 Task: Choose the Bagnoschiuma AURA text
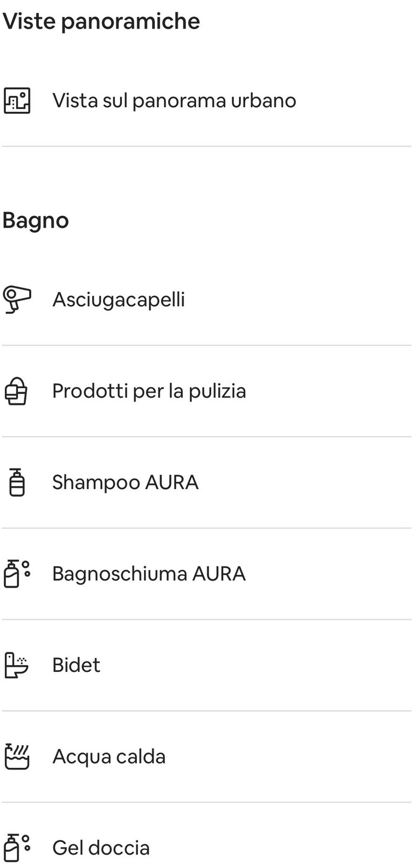point(149,574)
